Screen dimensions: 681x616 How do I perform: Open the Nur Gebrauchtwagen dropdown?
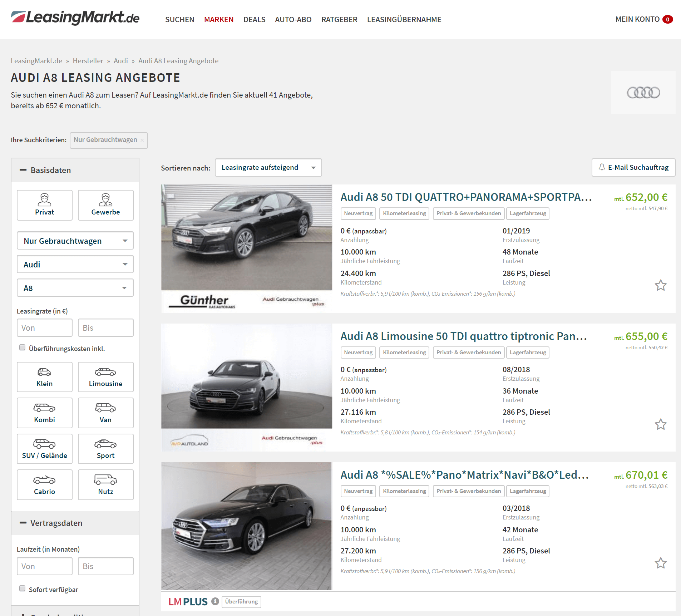point(75,241)
